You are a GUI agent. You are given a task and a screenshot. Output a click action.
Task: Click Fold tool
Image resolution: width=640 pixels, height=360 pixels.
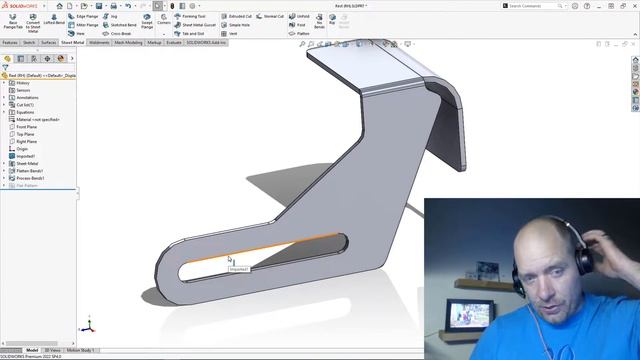tap(297, 25)
